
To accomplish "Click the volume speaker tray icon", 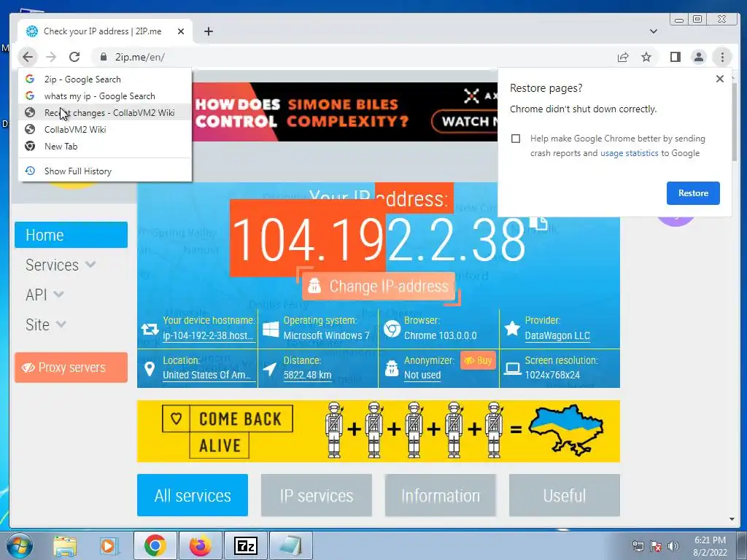I will click(x=673, y=545).
